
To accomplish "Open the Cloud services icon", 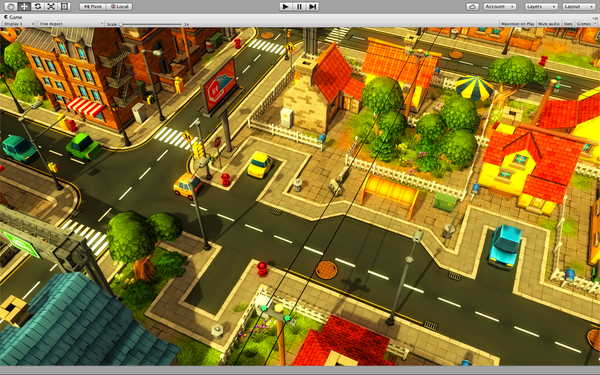I will click(x=472, y=7).
